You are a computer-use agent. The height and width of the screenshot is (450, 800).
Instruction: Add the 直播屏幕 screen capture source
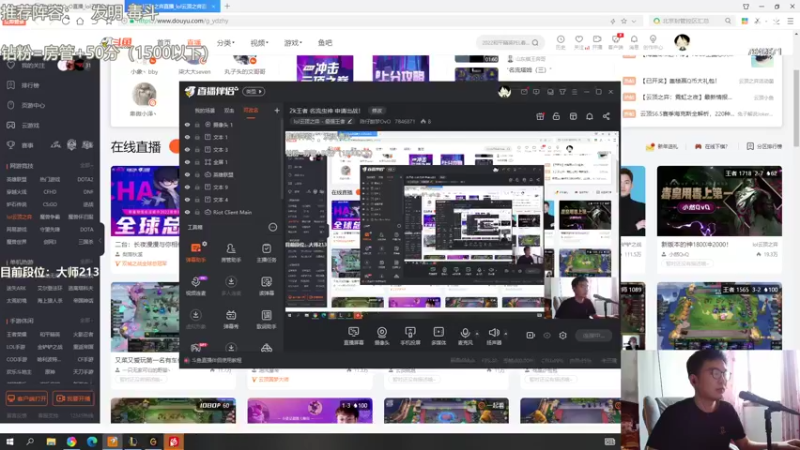pyautogui.click(x=354, y=336)
